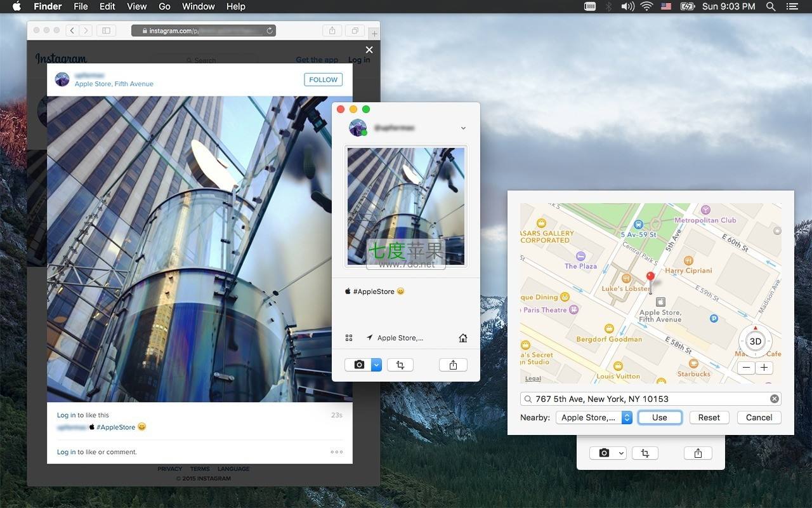This screenshot has width=812, height=508.
Task: Zoom out the map with the minus button
Action: [x=747, y=368]
